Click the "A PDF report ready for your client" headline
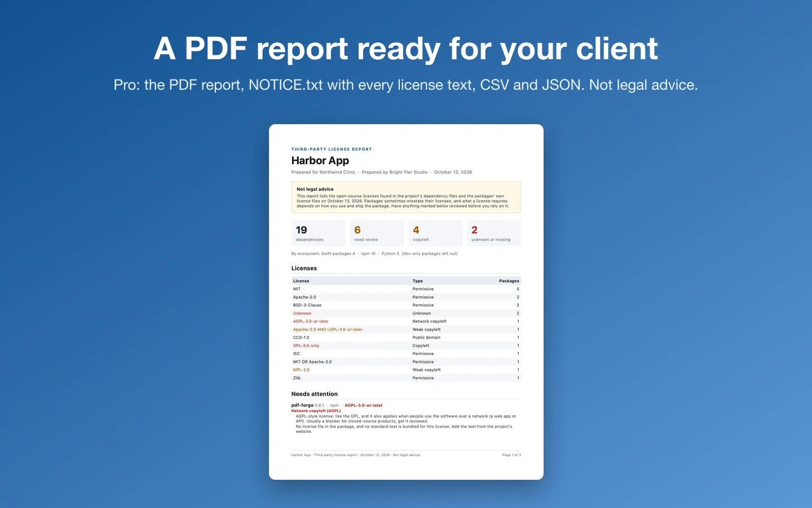The height and width of the screenshot is (508, 812). (x=406, y=49)
